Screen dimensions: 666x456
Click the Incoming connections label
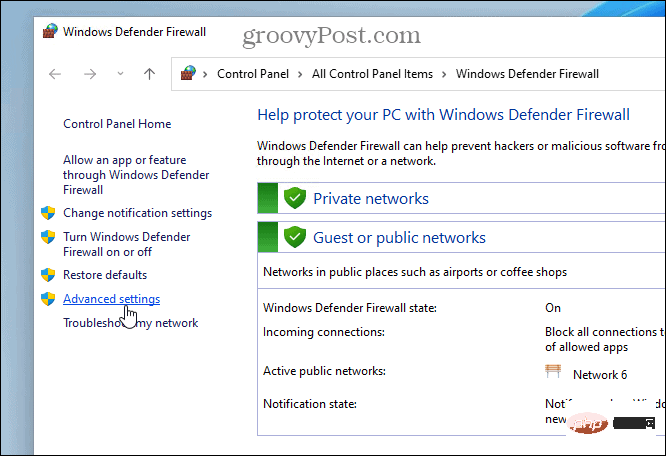(324, 332)
